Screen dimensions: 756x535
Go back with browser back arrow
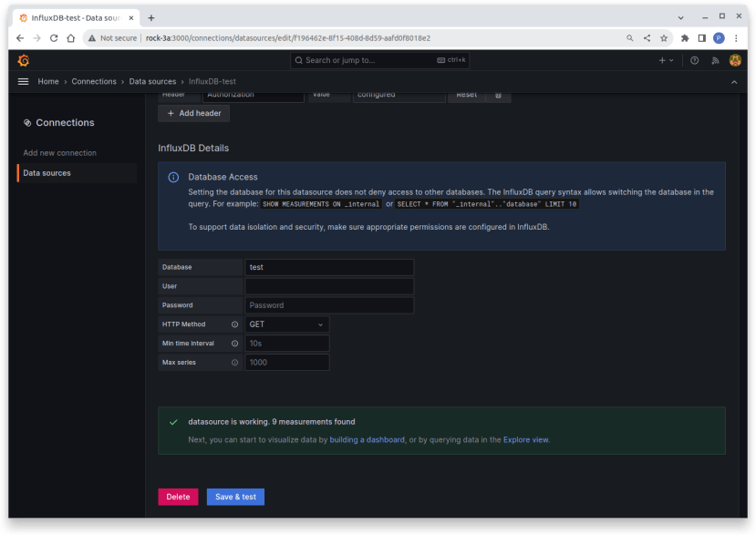point(20,38)
